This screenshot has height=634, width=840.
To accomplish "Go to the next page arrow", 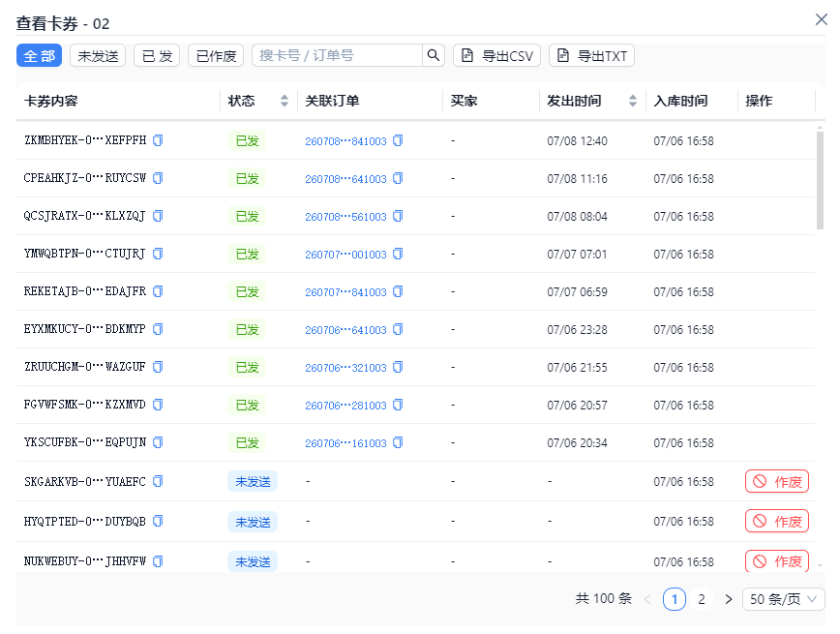I will click(728, 599).
